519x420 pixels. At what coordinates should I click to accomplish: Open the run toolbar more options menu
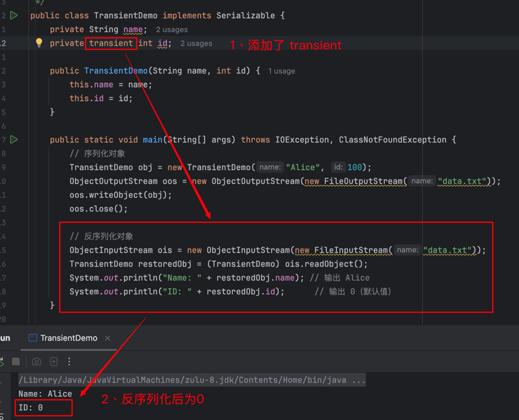coord(69,362)
